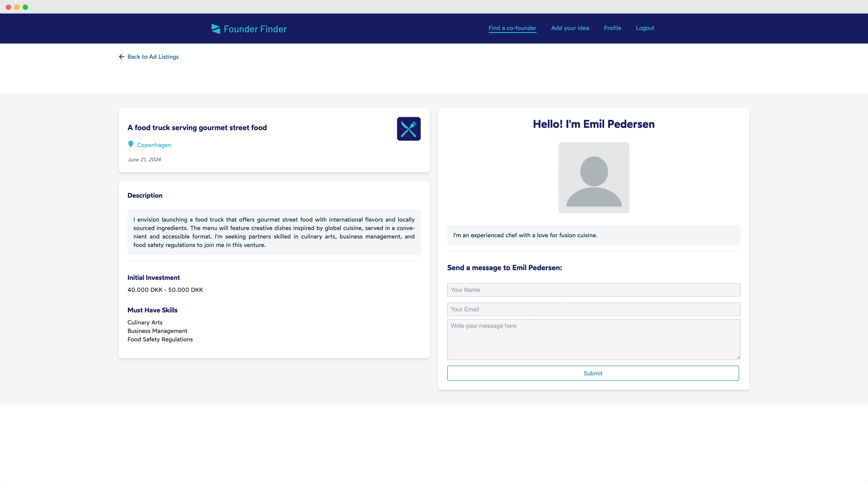Open the Find a co-founder page
Image resolution: width=868 pixels, height=482 pixels.
tap(512, 28)
